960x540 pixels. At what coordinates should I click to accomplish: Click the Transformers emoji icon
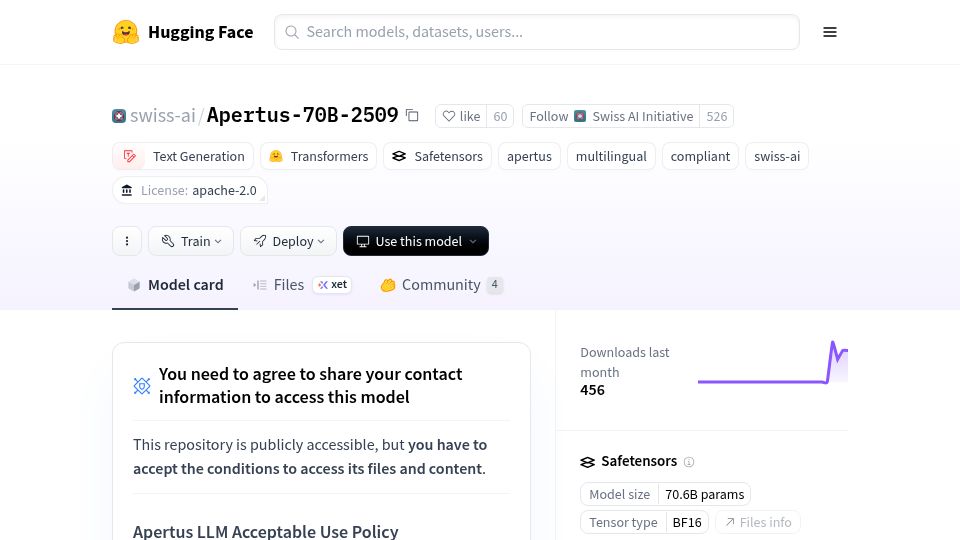276,156
